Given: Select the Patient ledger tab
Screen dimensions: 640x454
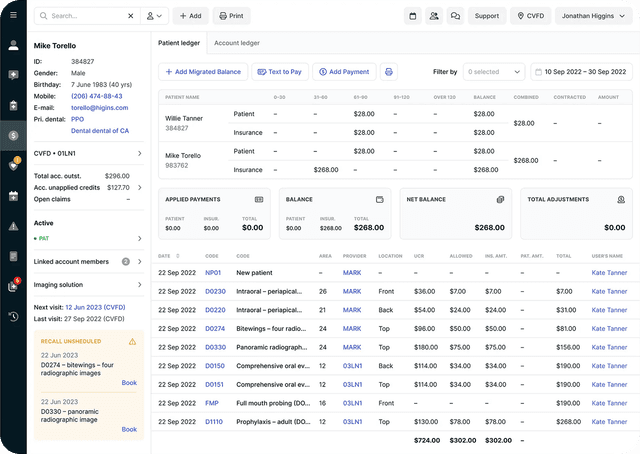Looking at the screenshot, I should 181,43.
